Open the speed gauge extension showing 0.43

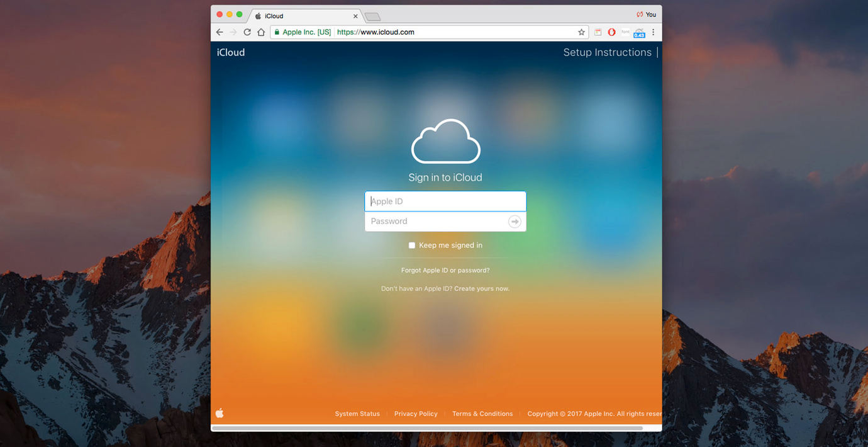point(639,33)
